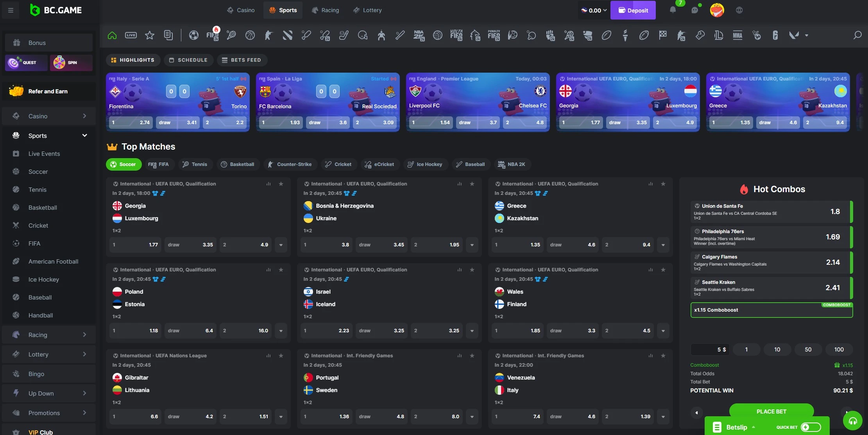Open the Bets Feed tab
The width and height of the screenshot is (868, 435).
242,60
